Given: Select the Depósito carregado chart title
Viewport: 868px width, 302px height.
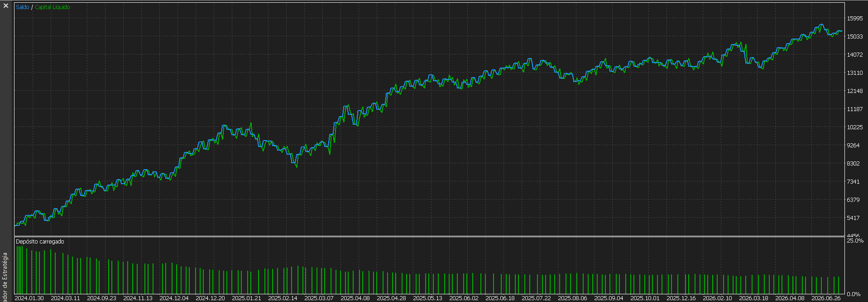Looking at the screenshot, I should pos(40,242).
